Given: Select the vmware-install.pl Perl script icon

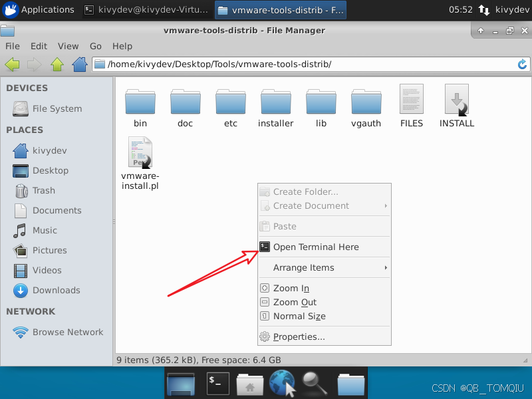Looking at the screenshot, I should pos(140,152).
